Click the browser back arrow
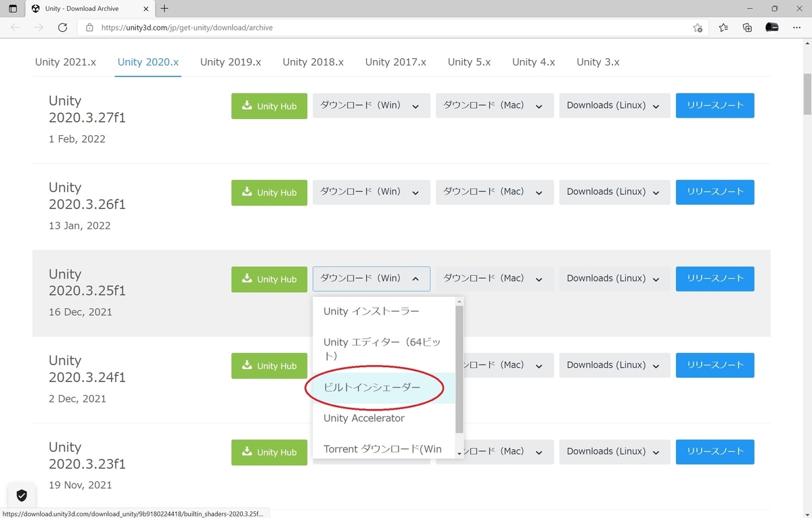The height and width of the screenshot is (518, 812). point(16,28)
